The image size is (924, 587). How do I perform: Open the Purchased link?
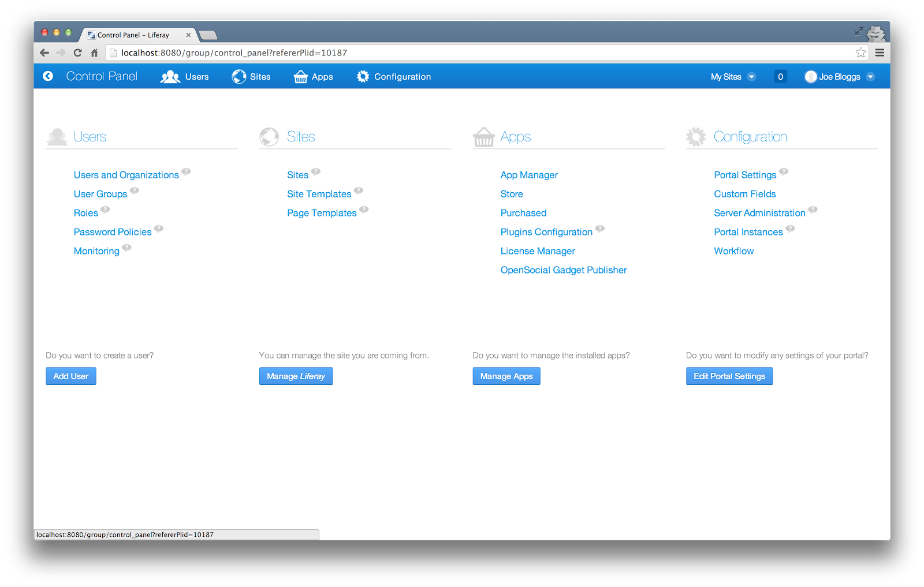523,213
